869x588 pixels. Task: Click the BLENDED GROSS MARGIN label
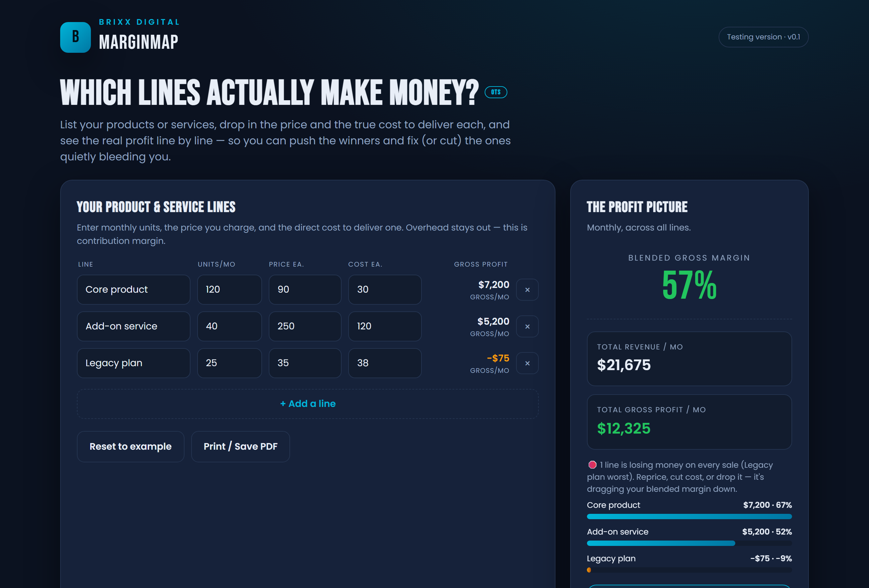[x=689, y=258]
